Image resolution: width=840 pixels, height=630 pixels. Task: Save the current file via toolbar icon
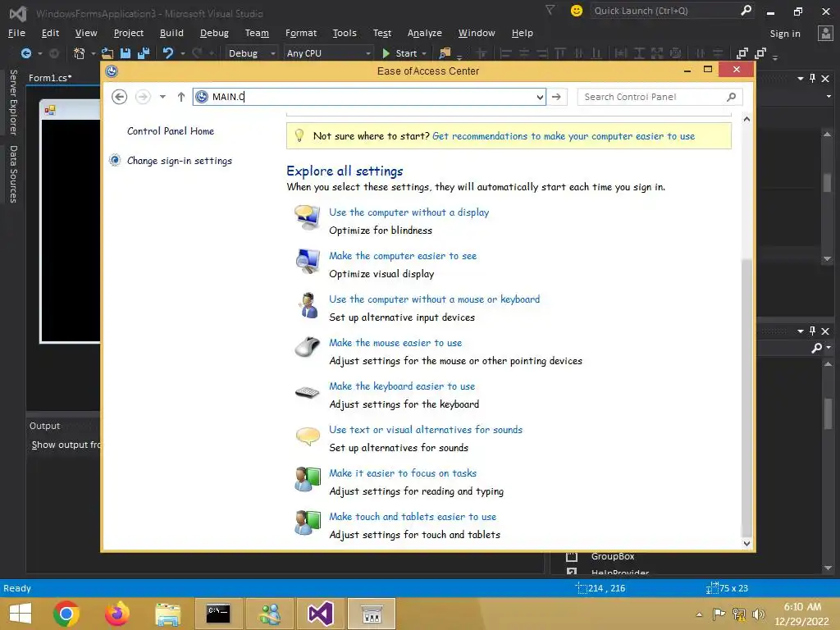(126, 53)
